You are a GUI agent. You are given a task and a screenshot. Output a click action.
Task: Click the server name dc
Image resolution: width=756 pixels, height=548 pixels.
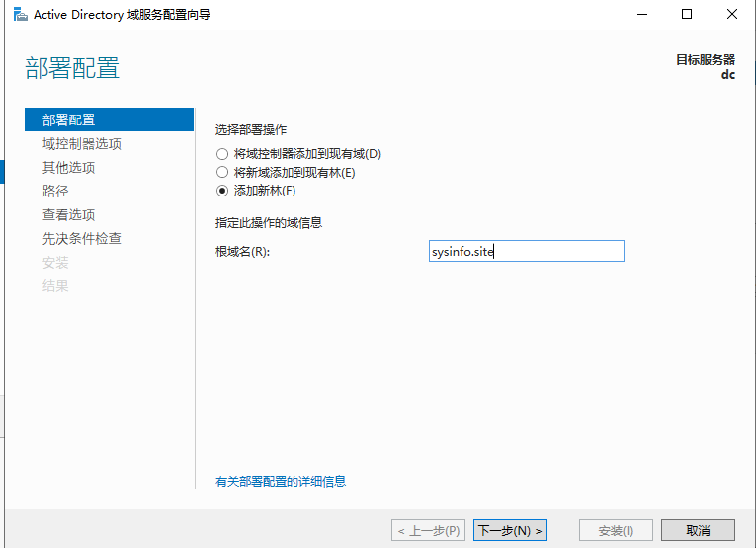pos(728,75)
